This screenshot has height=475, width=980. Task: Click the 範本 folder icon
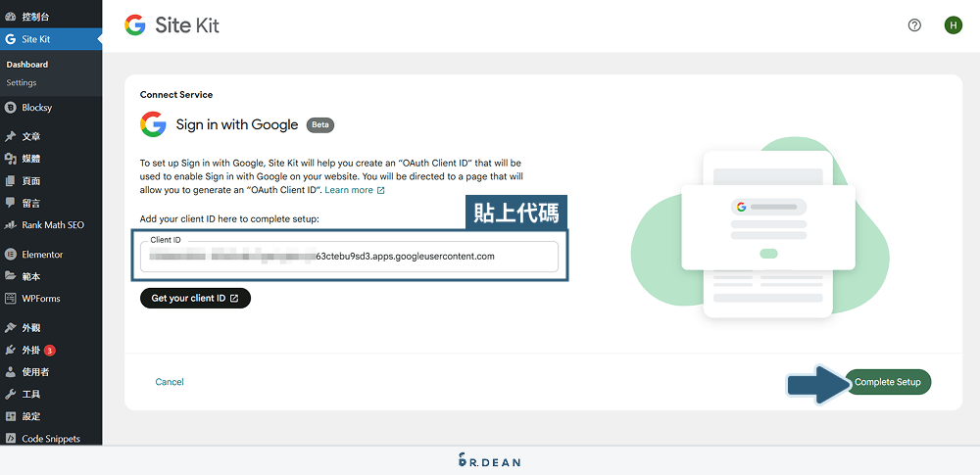10,276
